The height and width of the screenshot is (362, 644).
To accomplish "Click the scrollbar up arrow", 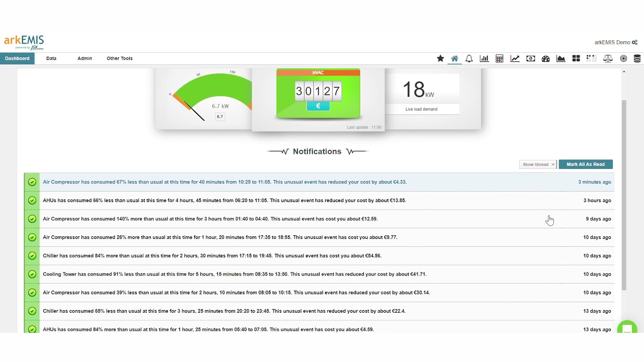I will (x=624, y=72).
